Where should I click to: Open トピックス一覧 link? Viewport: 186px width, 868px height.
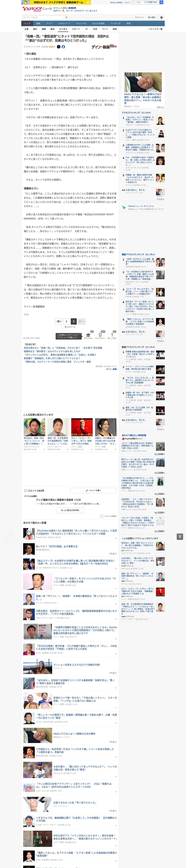pos(156,29)
